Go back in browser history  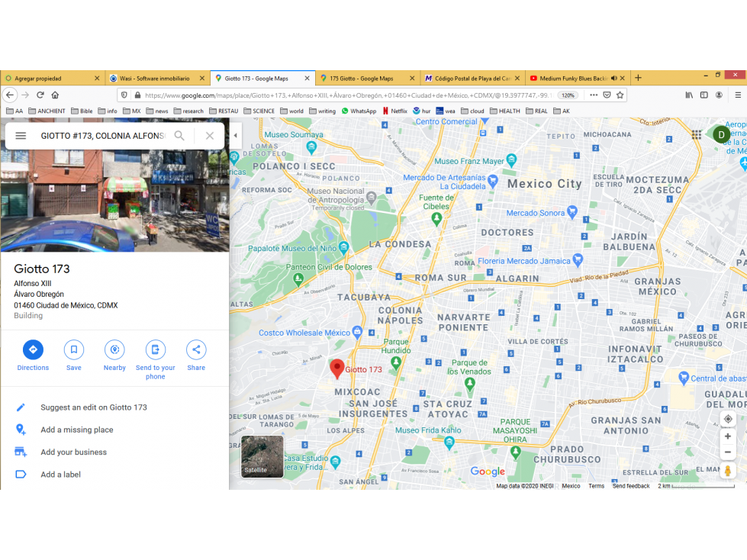[x=10, y=95]
